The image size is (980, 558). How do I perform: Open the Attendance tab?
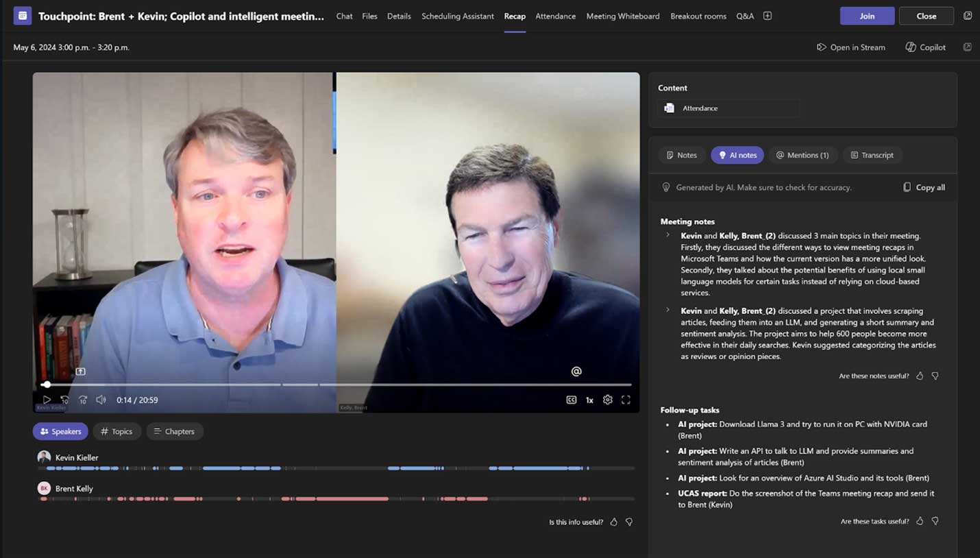coord(555,16)
